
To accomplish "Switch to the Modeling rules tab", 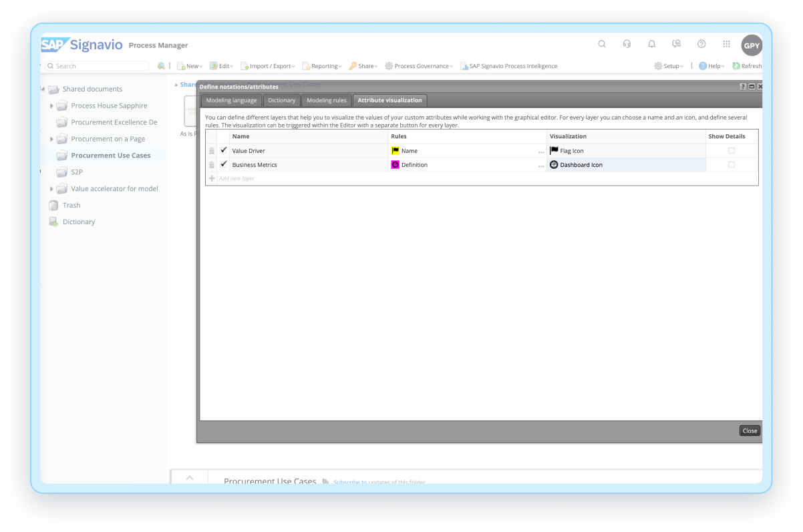I will coord(326,100).
